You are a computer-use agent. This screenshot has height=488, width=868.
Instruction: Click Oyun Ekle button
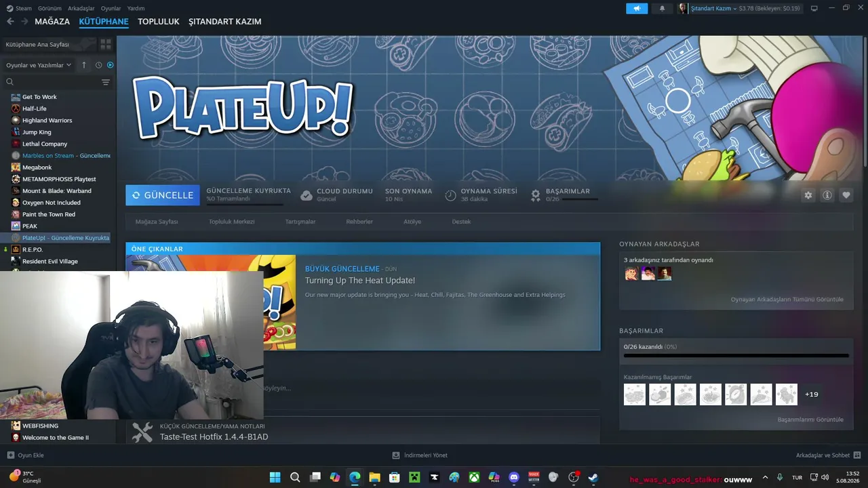pos(26,455)
